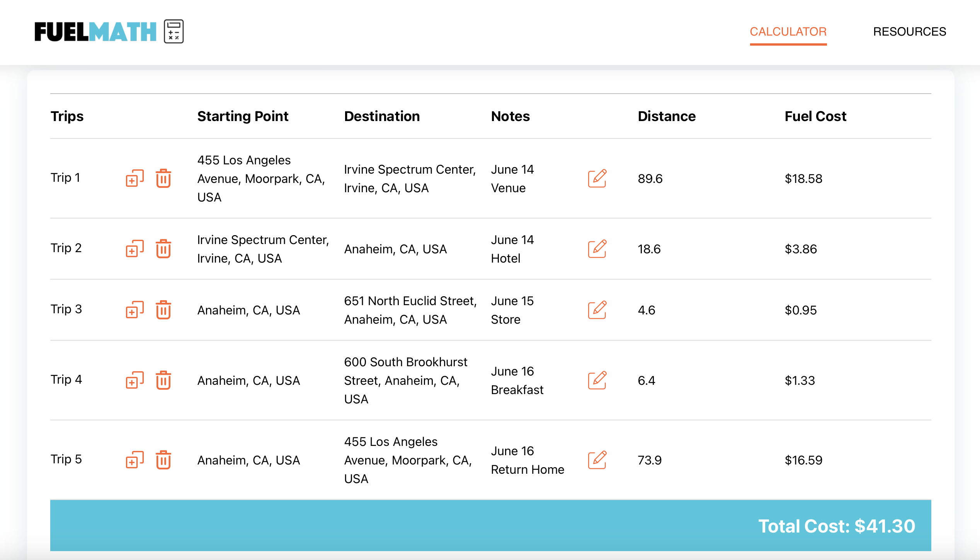Screen dimensions: 980x560
Task: Click the fuel cost $3.86
Action: (x=801, y=249)
